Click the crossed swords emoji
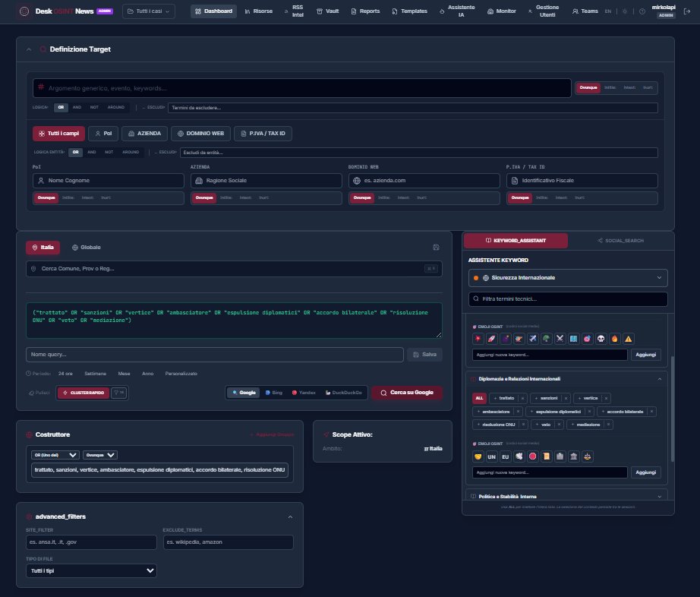 (x=560, y=339)
